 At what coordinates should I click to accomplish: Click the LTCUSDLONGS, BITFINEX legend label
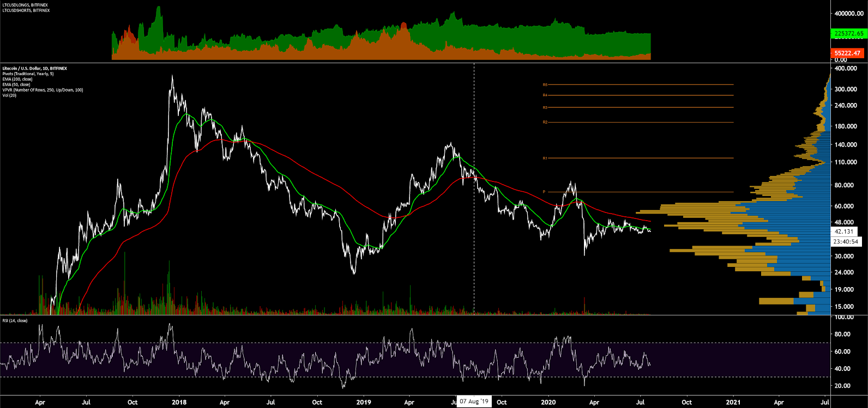(26, 5)
